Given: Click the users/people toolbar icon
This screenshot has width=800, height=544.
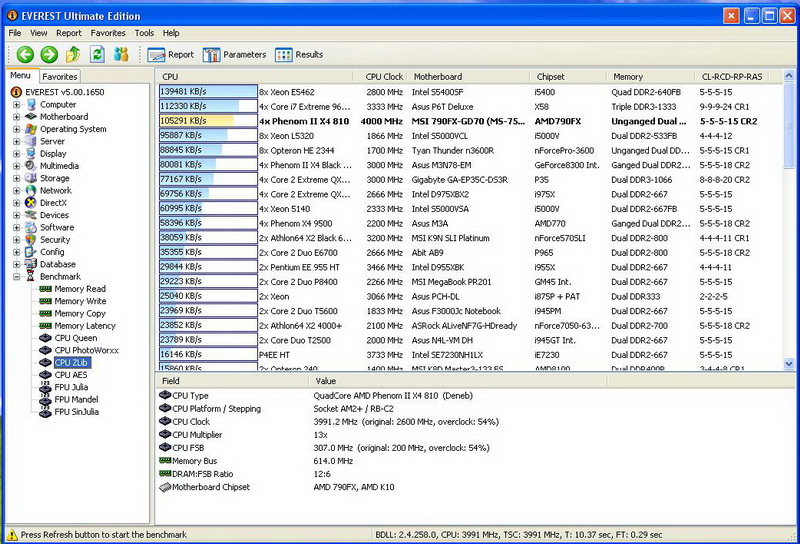Looking at the screenshot, I should tap(121, 54).
